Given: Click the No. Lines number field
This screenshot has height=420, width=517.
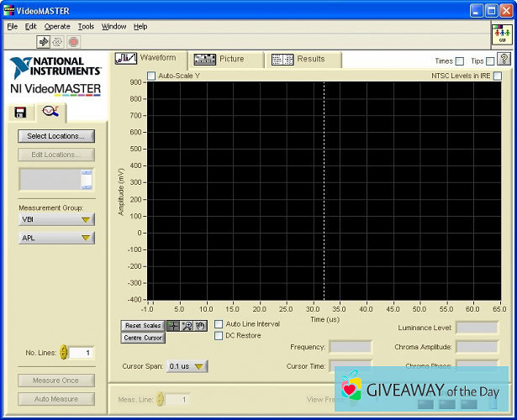Looking at the screenshot, I should pos(82,353).
